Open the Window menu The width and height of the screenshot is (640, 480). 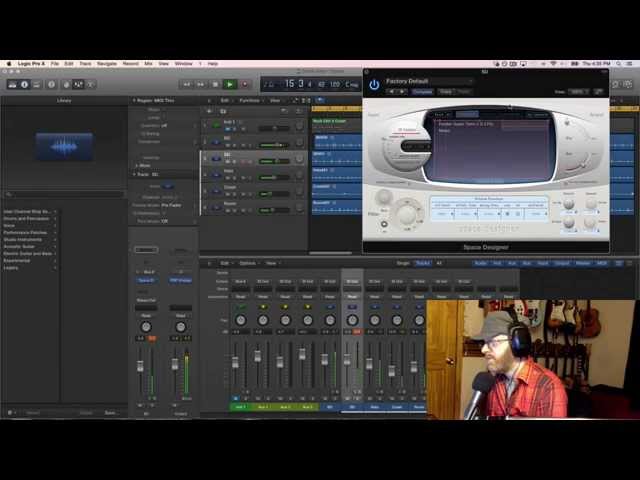point(183,64)
